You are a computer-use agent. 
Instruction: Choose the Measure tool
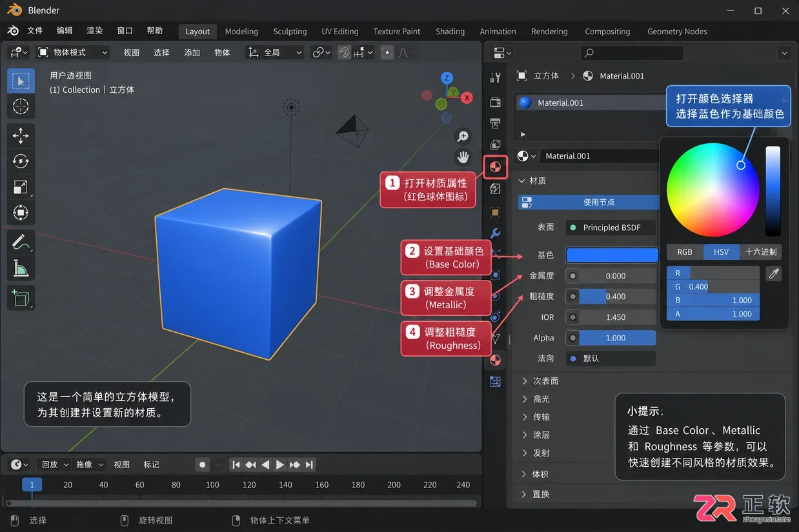pos(21,268)
